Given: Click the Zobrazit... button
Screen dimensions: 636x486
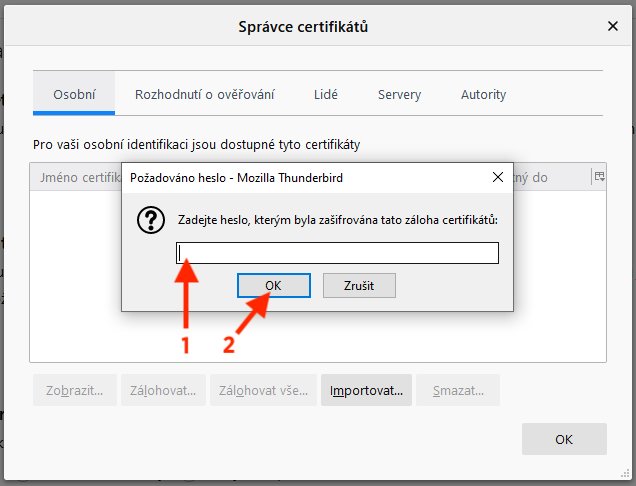Looking at the screenshot, I should pos(75,390).
